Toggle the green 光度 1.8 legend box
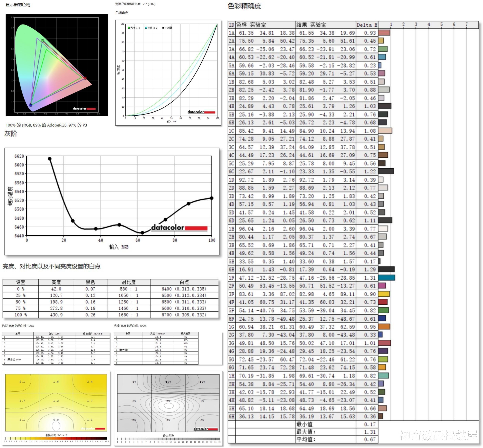The height and width of the screenshot is (448, 483). (129, 28)
